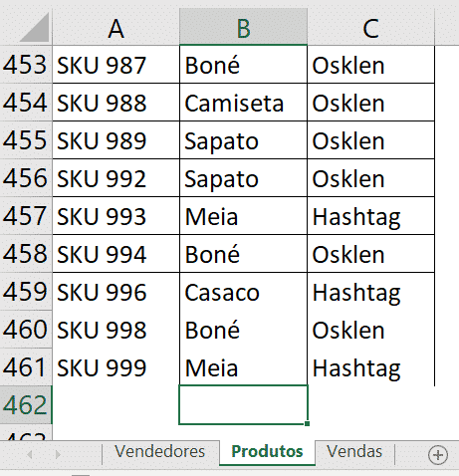The image size is (459, 476).
Task: Click the fill handle on cell B462
Action: point(307,423)
